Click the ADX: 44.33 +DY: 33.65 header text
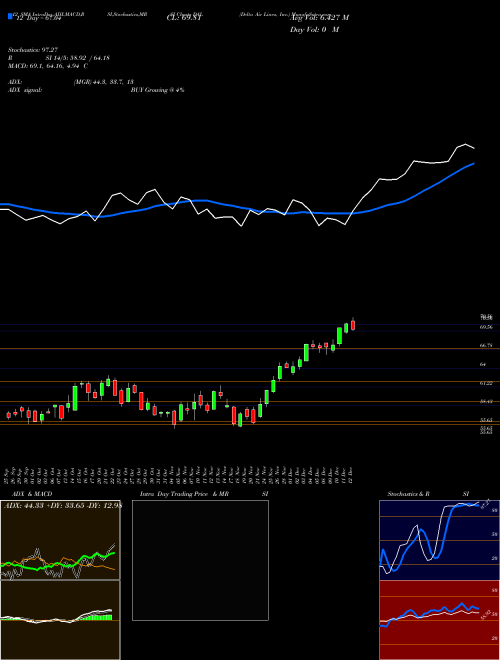Screen dimensions: 500x660 [x=62, y=506]
